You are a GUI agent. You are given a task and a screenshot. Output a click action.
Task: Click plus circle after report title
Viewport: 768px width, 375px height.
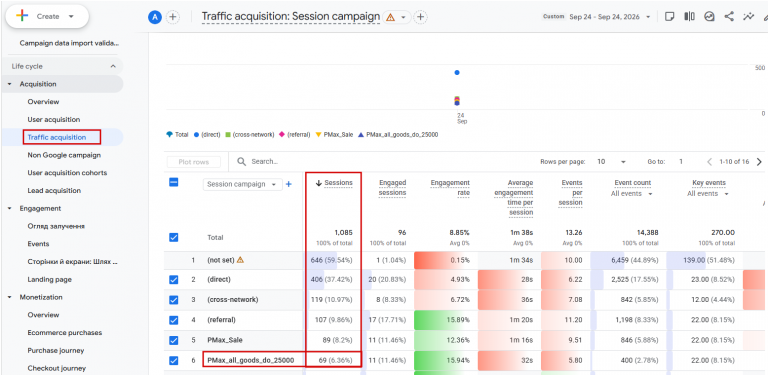(420, 17)
